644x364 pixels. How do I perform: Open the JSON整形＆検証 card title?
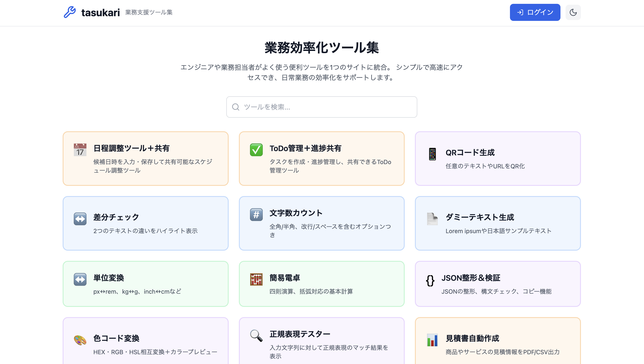[x=471, y=278]
